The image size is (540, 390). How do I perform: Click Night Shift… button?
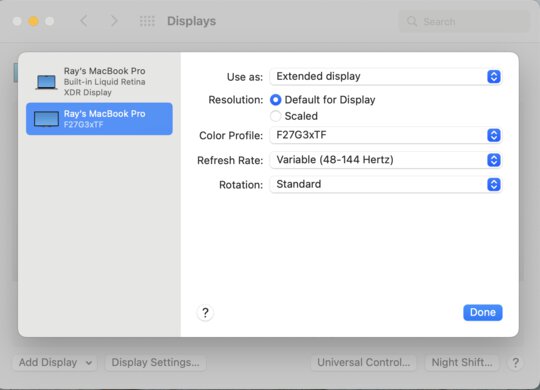coord(462,362)
